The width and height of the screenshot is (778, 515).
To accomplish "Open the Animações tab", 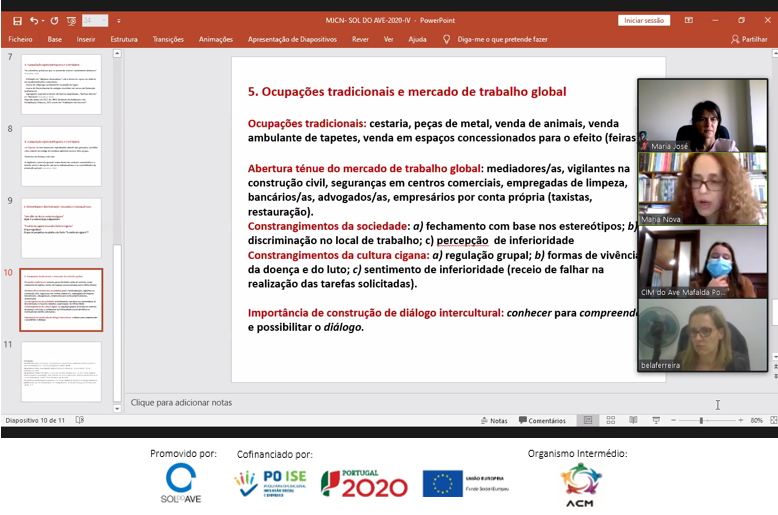I will [216, 39].
